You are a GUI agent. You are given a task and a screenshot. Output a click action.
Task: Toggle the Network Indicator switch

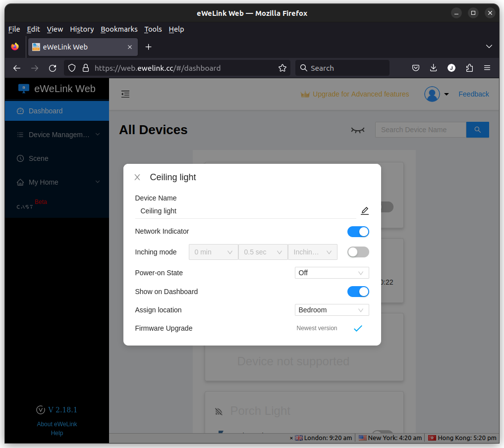(x=358, y=232)
